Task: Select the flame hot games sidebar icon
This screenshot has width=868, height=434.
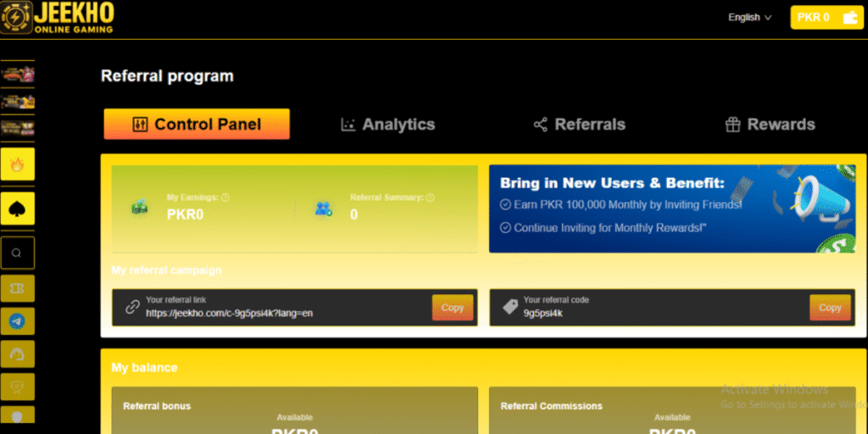Action: 18,164
